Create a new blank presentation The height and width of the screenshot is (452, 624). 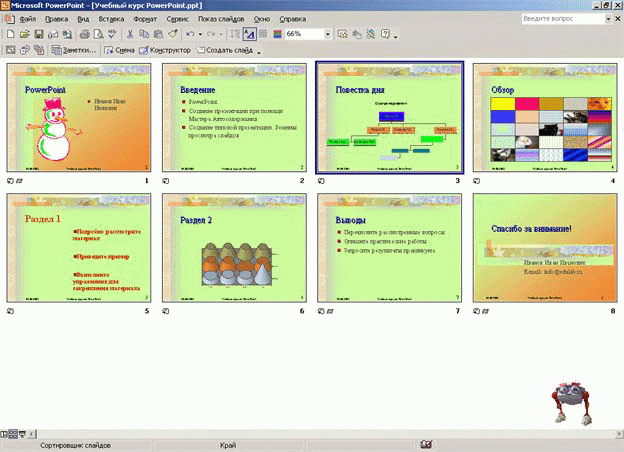pos(10,34)
